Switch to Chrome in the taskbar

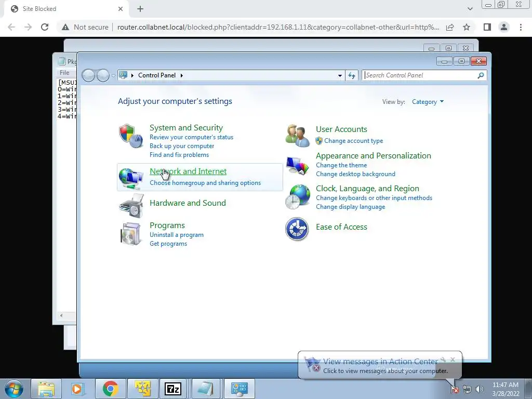tap(110, 389)
